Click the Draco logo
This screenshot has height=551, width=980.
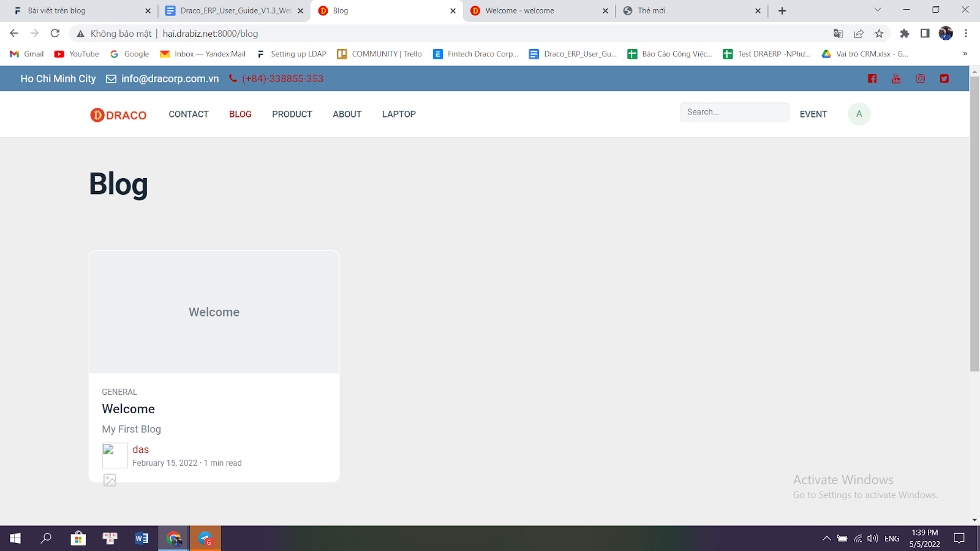118,114
